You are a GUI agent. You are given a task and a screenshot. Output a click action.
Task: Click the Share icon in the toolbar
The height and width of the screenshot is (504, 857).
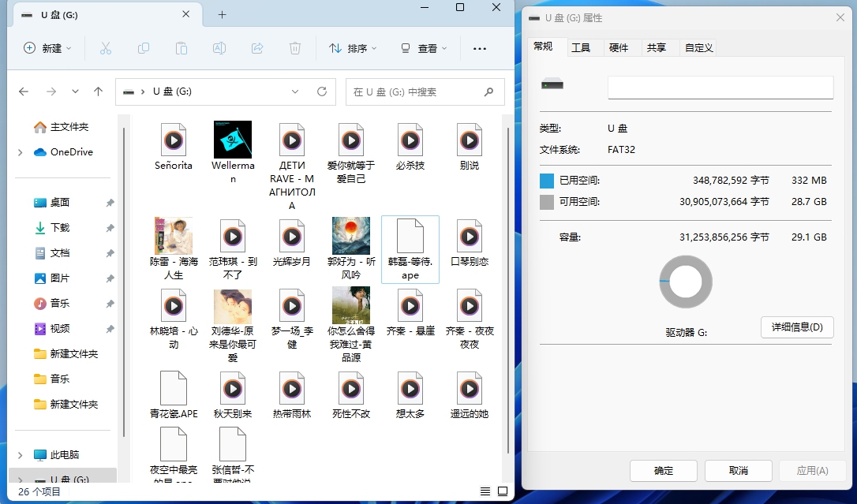(x=256, y=48)
